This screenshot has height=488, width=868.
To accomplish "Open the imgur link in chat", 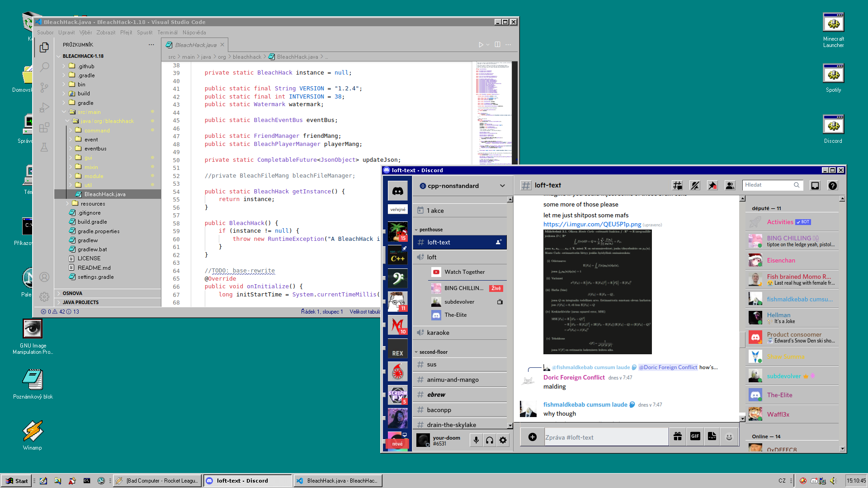I will (592, 225).
